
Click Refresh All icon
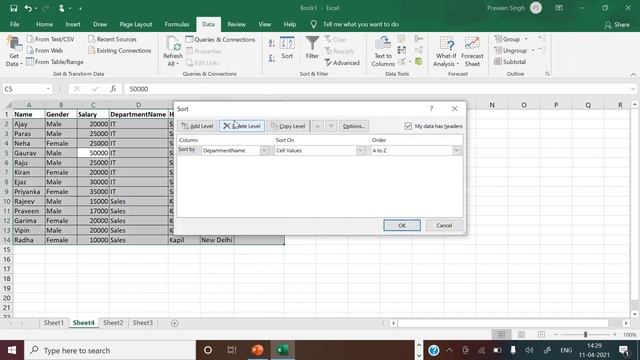click(173, 51)
